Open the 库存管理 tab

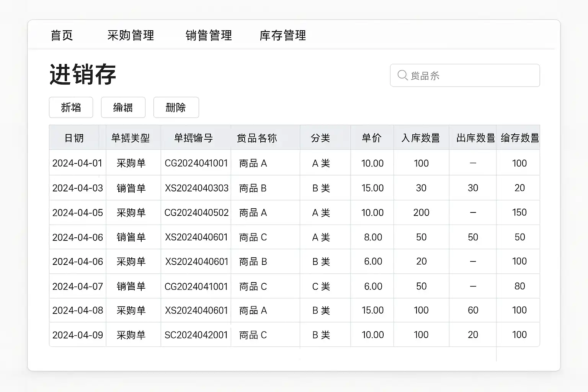(283, 36)
